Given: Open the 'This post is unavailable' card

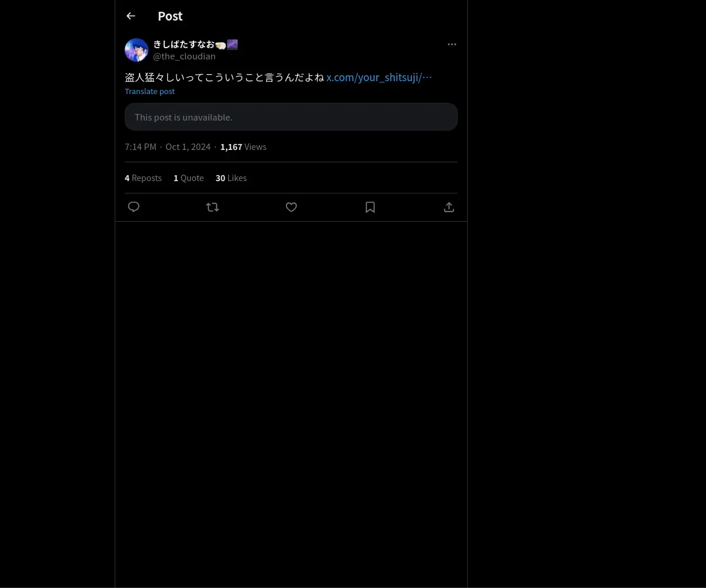Looking at the screenshot, I should [291, 117].
